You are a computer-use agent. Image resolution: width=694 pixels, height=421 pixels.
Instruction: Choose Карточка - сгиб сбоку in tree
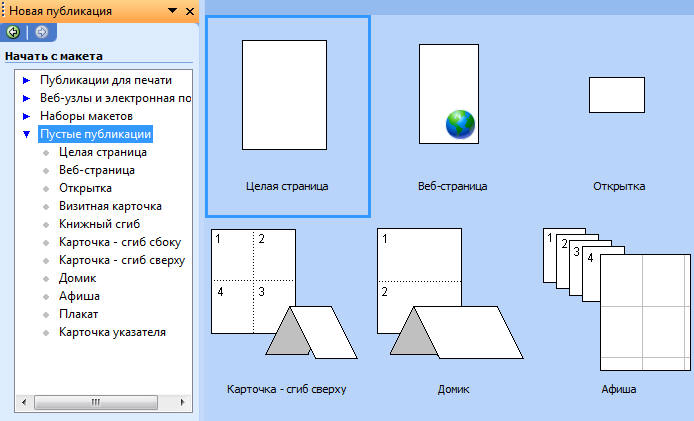pyautogui.click(x=120, y=242)
